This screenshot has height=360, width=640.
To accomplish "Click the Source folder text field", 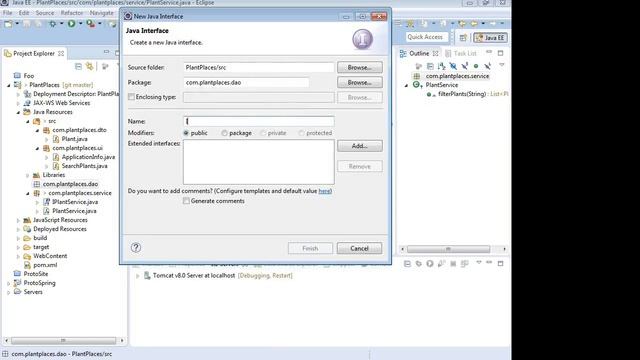I will 258,67.
